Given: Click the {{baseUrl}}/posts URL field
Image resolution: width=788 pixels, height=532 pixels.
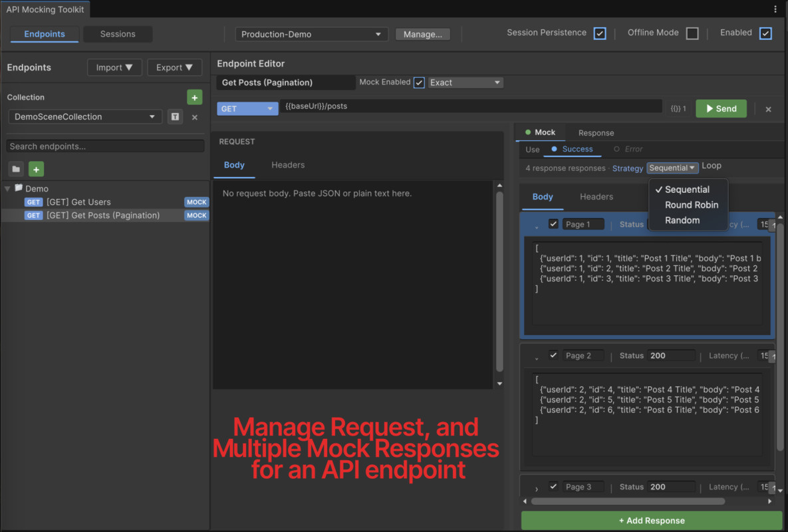Looking at the screenshot, I should pos(471,106).
